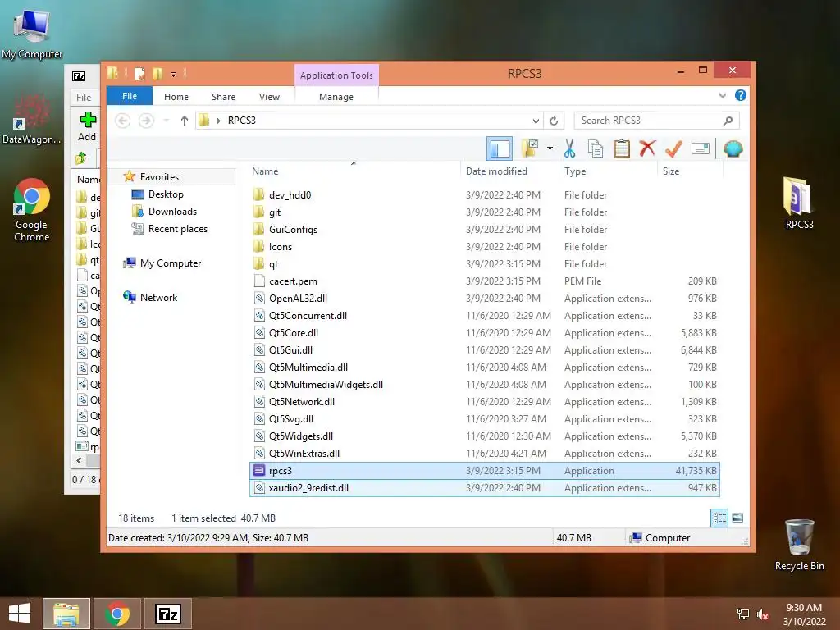Click the Copy icon in toolbar
The width and height of the screenshot is (840, 630).
[596, 148]
